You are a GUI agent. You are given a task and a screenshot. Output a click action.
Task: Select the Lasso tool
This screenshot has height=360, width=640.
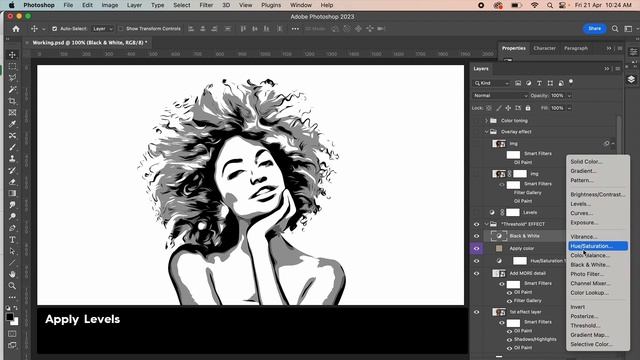12,78
